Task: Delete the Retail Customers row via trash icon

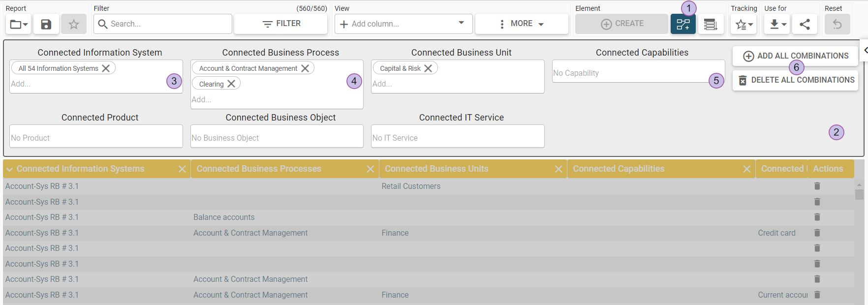Action: (817, 186)
